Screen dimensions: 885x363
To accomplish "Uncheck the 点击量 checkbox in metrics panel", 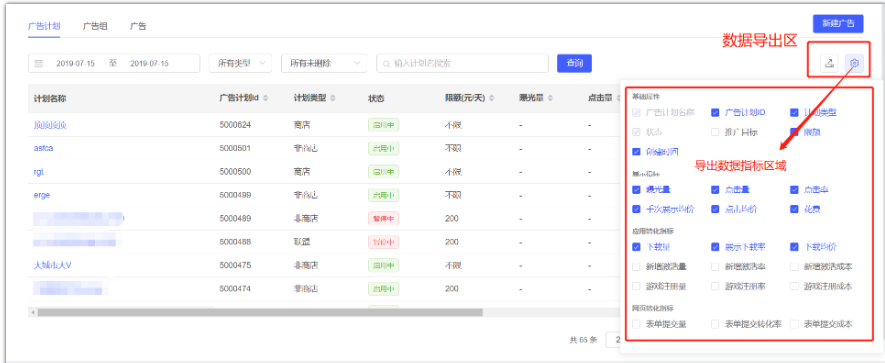I will click(x=715, y=190).
